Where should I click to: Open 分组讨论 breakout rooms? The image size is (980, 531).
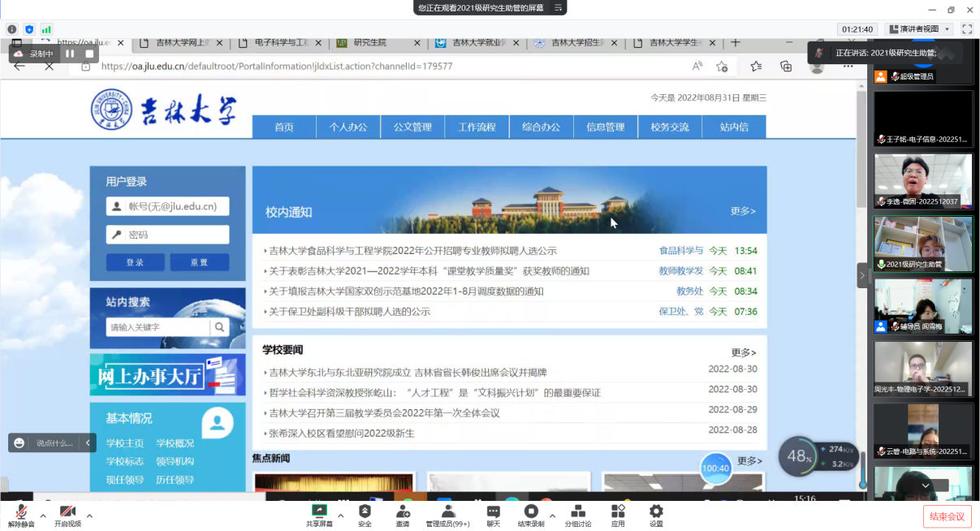(578, 512)
